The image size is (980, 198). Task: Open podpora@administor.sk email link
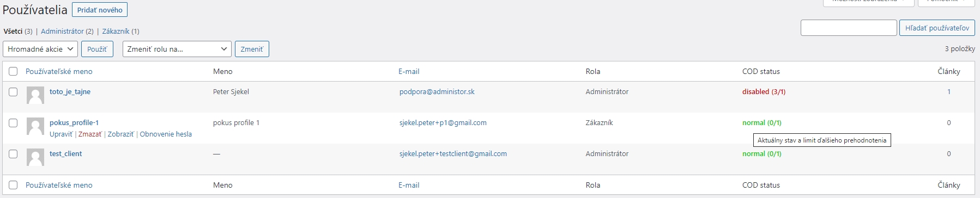pyautogui.click(x=437, y=91)
